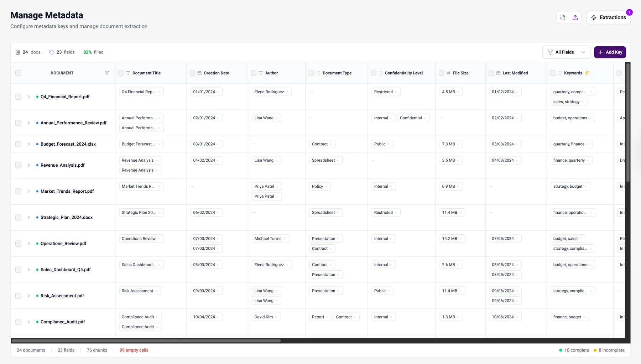Check the Budget_Forecast_2024.xlsx row checkbox
Viewport: 641px width, 364px height.
pyautogui.click(x=18, y=144)
